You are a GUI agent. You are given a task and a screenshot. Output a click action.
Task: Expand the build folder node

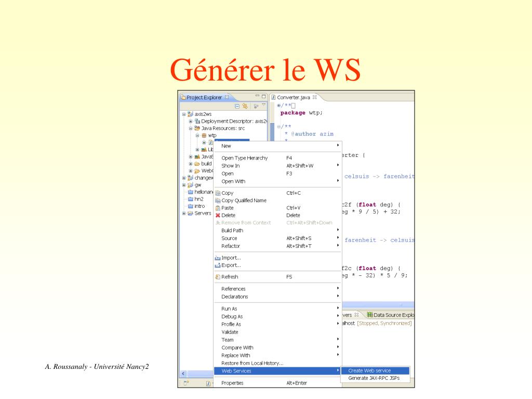pos(190,164)
